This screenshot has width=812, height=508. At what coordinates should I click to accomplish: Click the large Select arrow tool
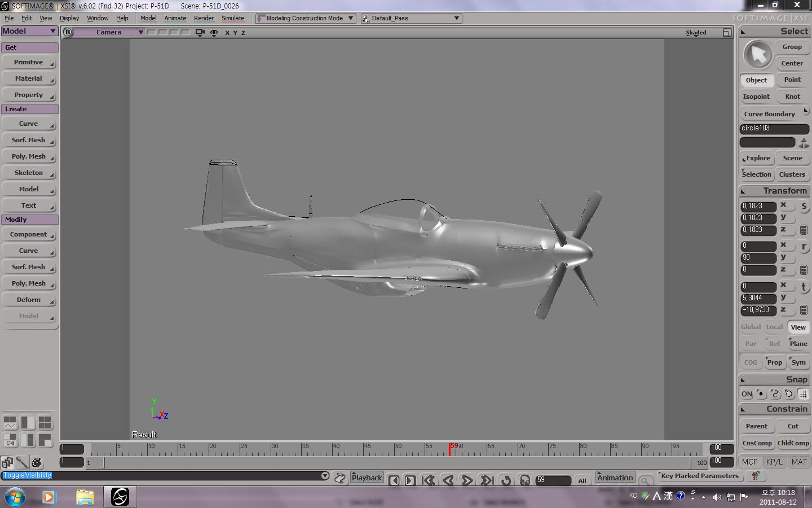coord(758,55)
